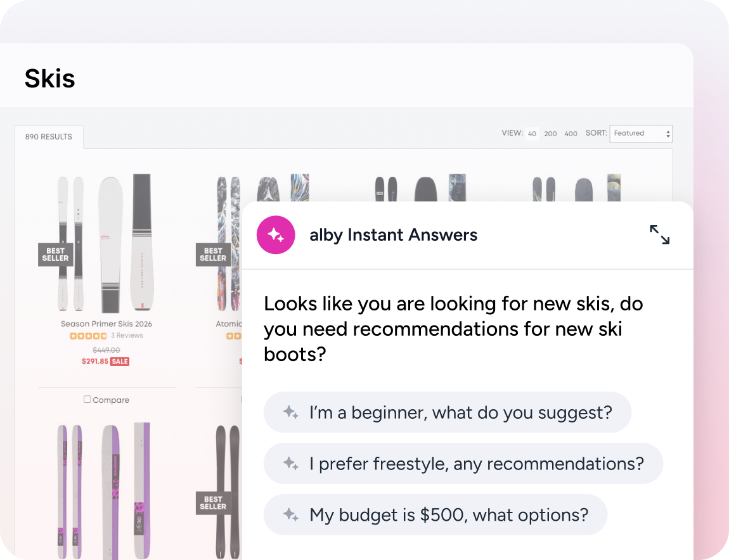The height and width of the screenshot is (560, 729).
Task: Choose "I prefer freestyle, any recommendations?" prompt
Action: [x=463, y=463]
